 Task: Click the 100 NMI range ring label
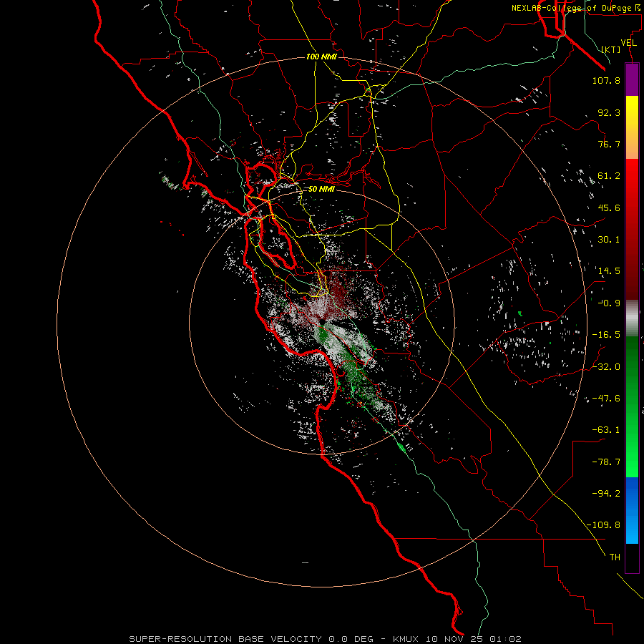[321, 57]
